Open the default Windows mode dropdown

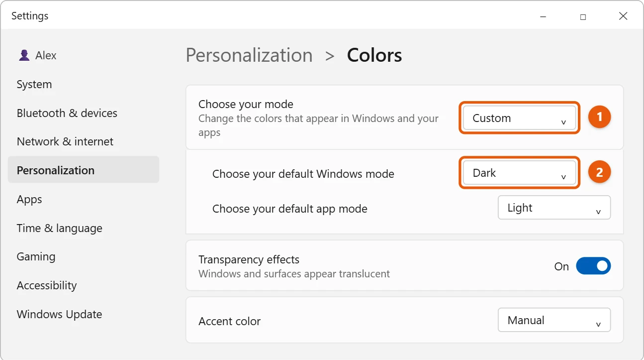click(520, 173)
